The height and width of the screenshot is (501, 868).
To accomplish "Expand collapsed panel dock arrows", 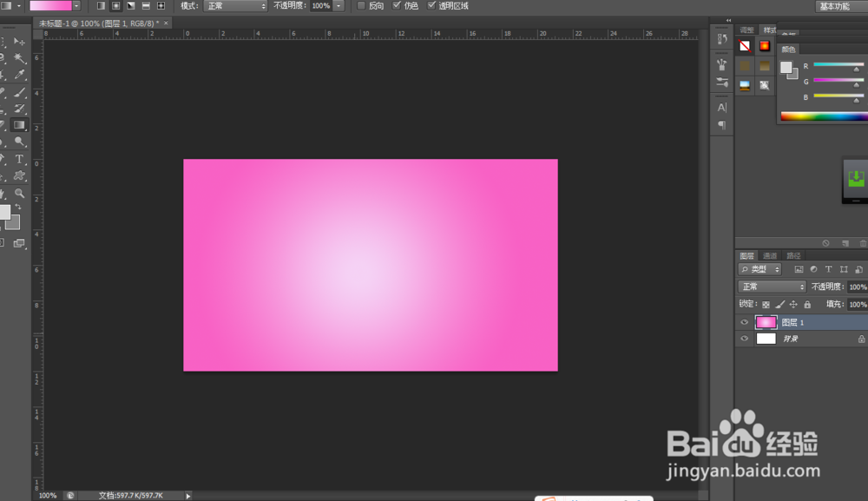I will coord(728,20).
